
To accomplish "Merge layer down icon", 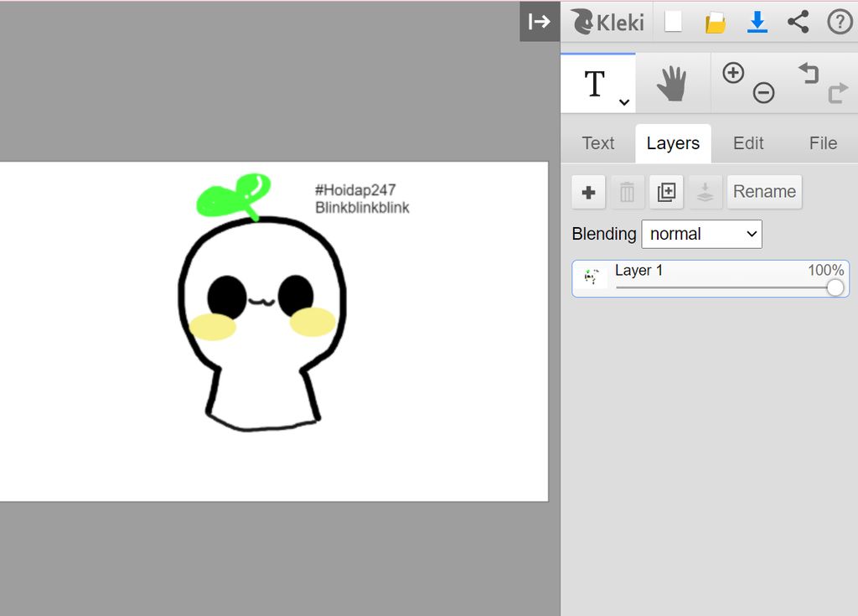I will (705, 192).
